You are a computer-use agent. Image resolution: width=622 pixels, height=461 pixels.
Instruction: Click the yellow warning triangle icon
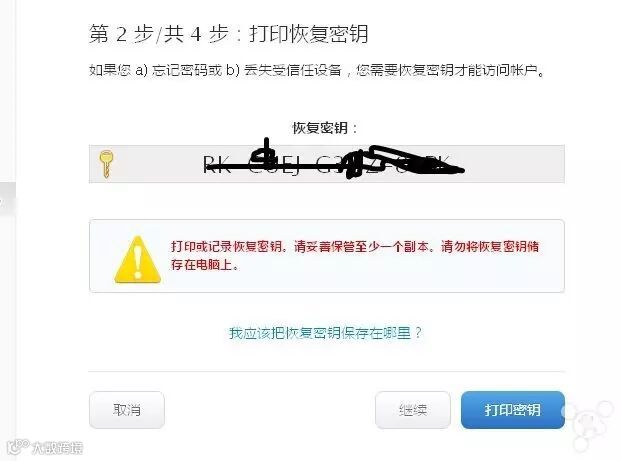[x=137, y=259]
